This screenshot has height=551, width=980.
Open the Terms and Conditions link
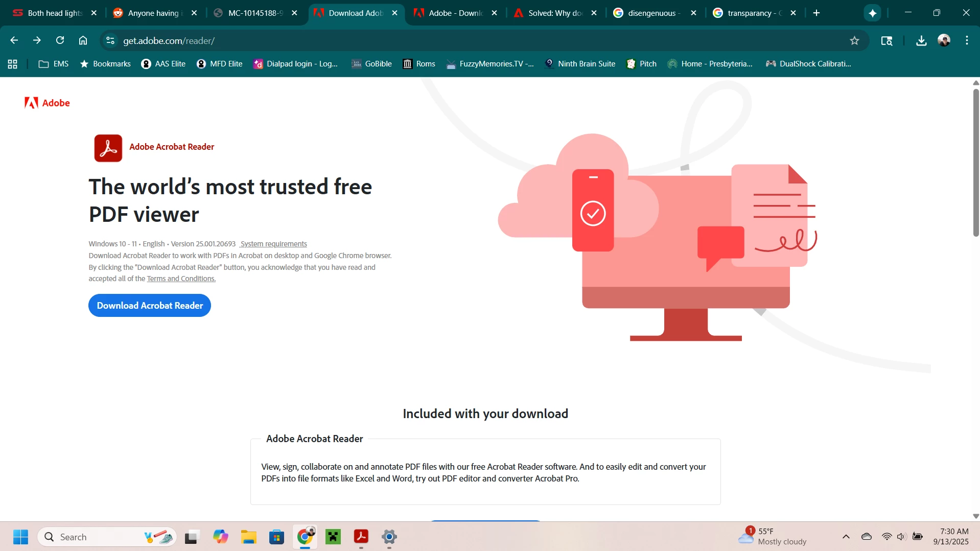click(181, 279)
